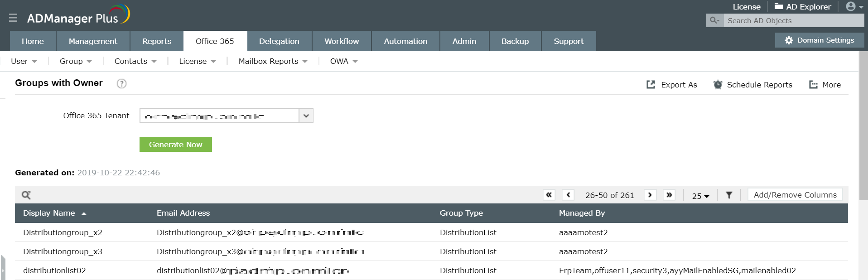Click the Generate Now button
The image size is (868, 280).
pos(176,145)
